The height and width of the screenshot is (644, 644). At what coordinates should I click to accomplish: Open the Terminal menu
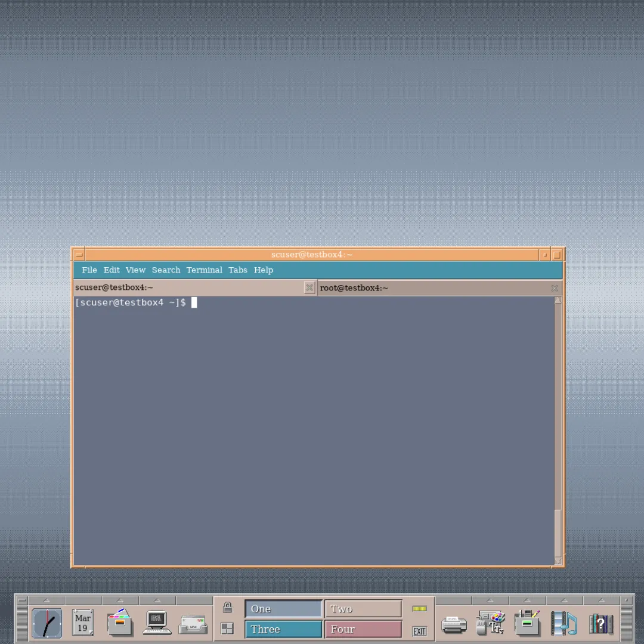(x=204, y=270)
